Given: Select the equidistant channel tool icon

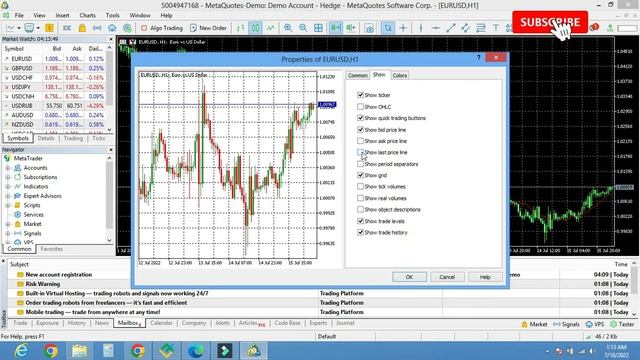Looking at the screenshot, I should 466,28.
